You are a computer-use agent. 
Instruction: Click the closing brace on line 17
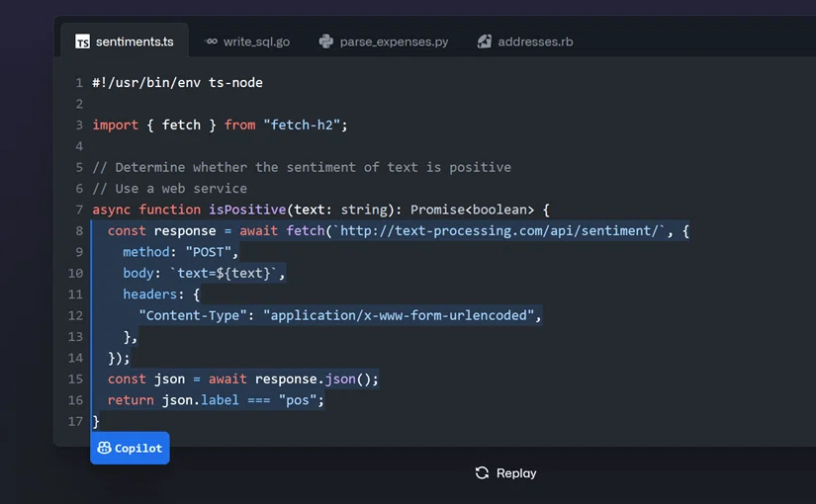[96, 421]
